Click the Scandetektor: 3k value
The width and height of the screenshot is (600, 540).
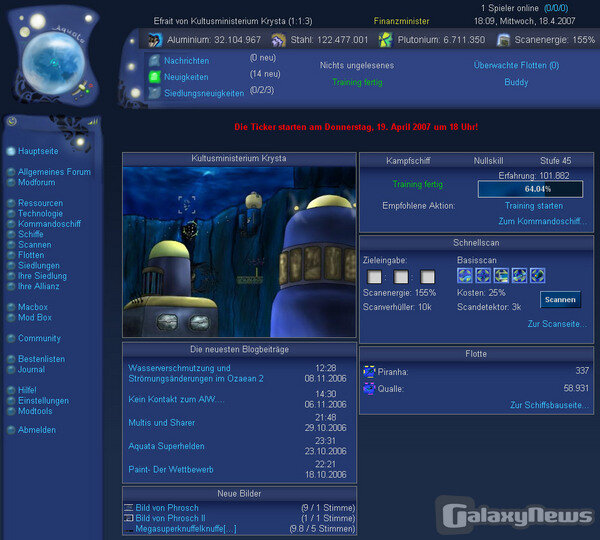tap(489, 307)
